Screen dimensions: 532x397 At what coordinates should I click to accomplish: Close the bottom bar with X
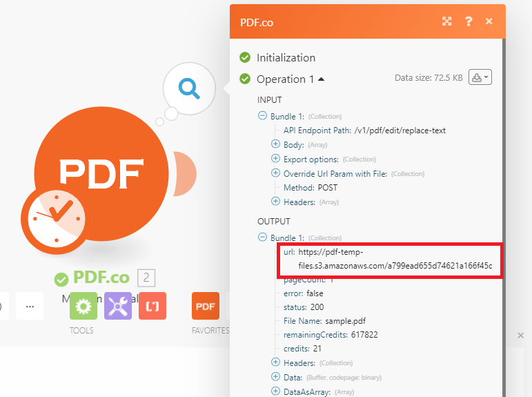[521, 336]
